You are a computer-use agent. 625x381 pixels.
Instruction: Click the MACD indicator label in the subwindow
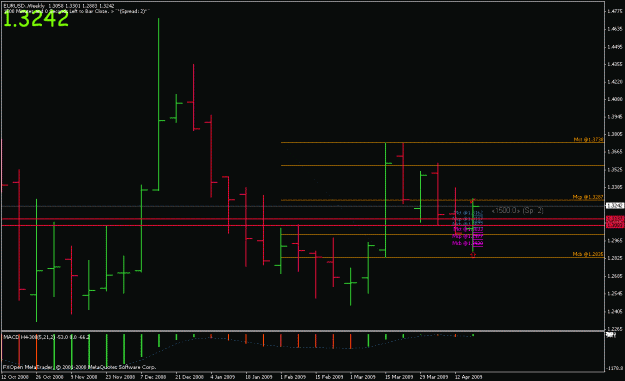click(x=47, y=337)
